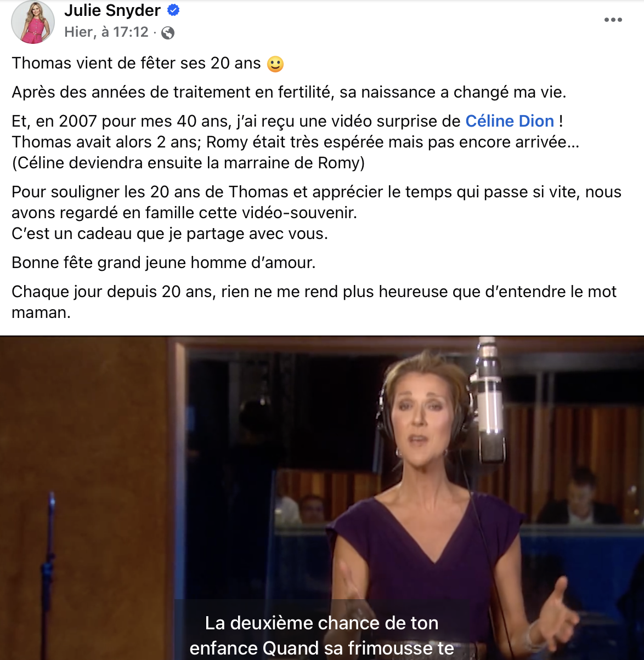Click 'Bonne fête grand jeune homme d'amour'
This screenshot has height=660, width=644.
pyautogui.click(x=164, y=263)
